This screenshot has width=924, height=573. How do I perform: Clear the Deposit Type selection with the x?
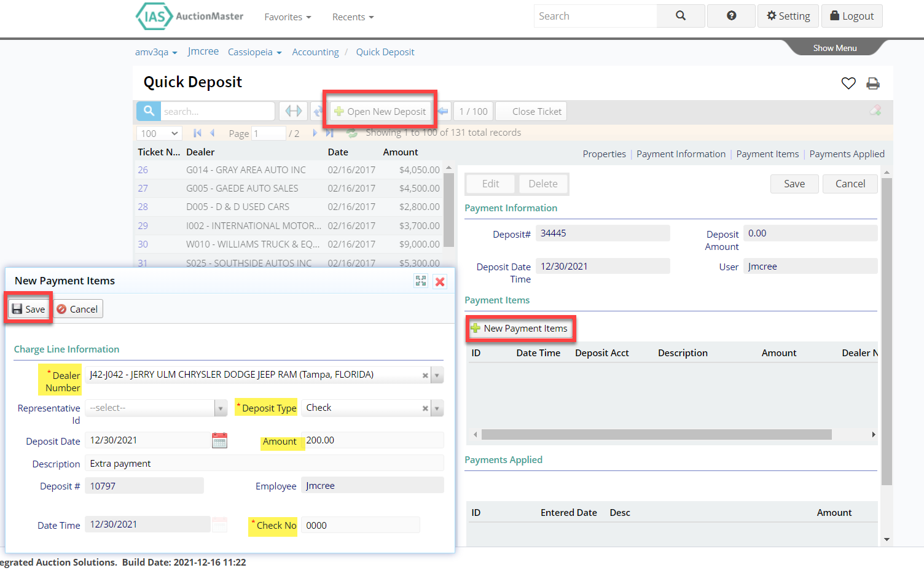tap(425, 408)
